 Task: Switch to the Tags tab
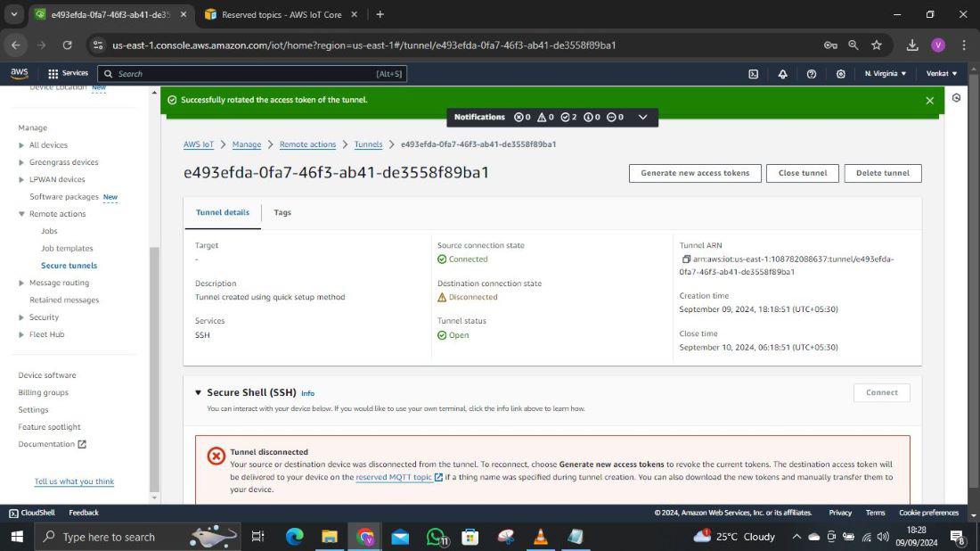pyautogui.click(x=282, y=213)
